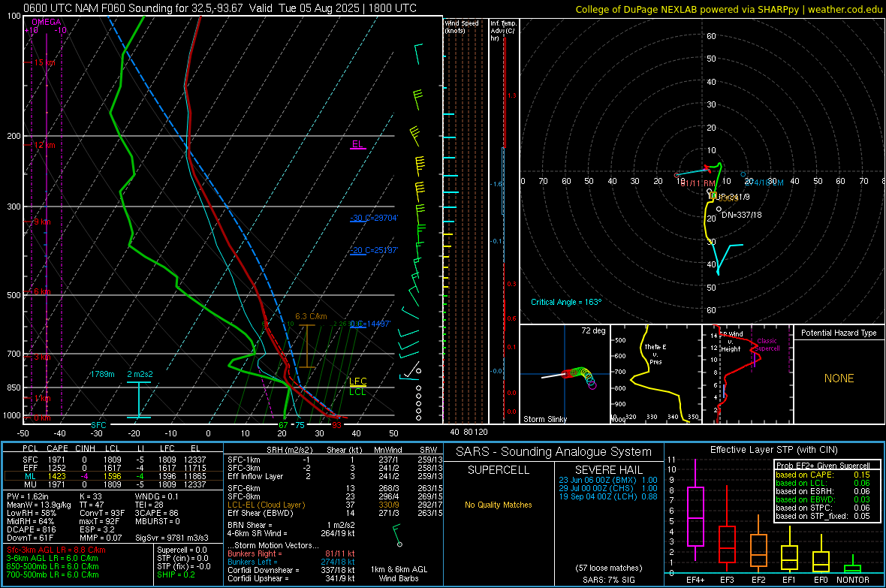Click the Wind Speed (knots) panel header
Screen dimensions: 886x588
[x=462, y=26]
